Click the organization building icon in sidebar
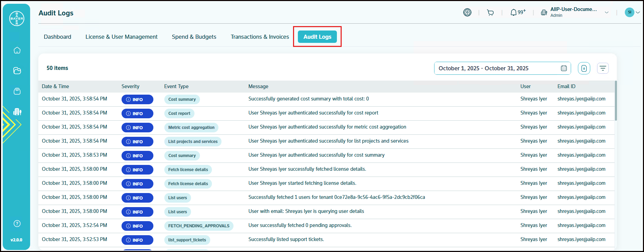 pos(17,112)
